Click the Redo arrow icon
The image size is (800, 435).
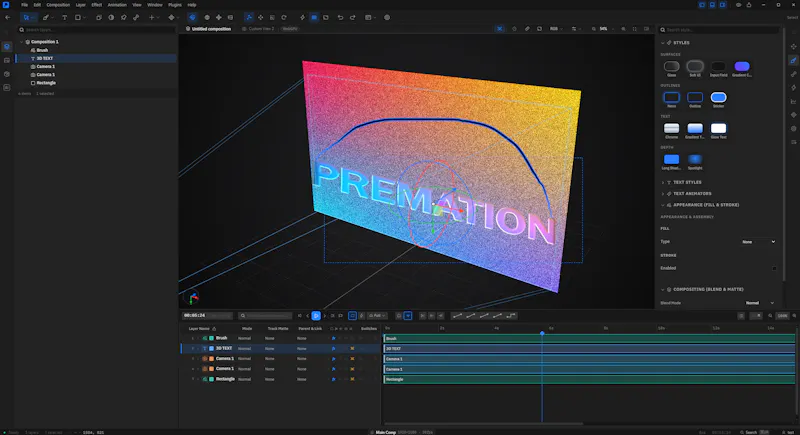pos(353,17)
